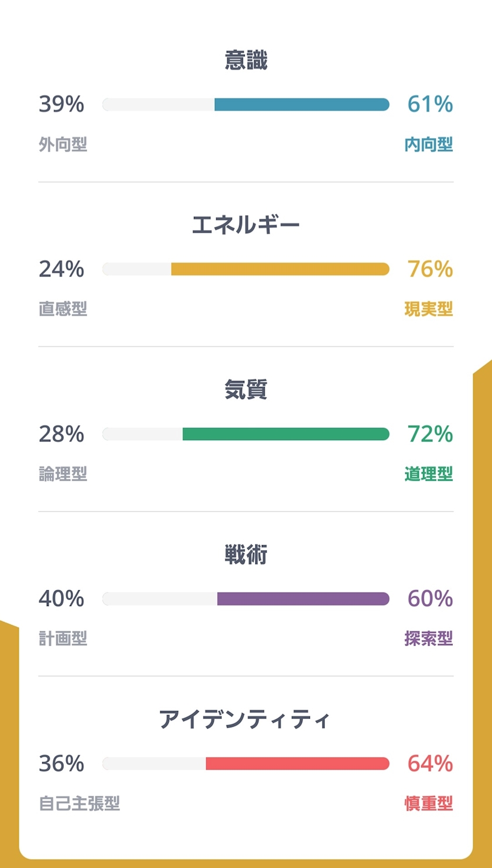Tap the 現実型 label
The height and width of the screenshot is (868, 492).
point(429,309)
